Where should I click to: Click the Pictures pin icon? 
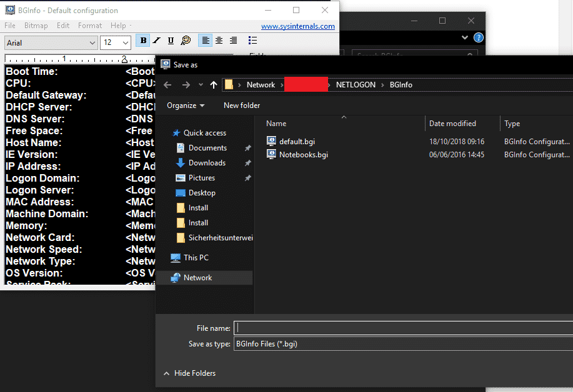pyautogui.click(x=248, y=178)
